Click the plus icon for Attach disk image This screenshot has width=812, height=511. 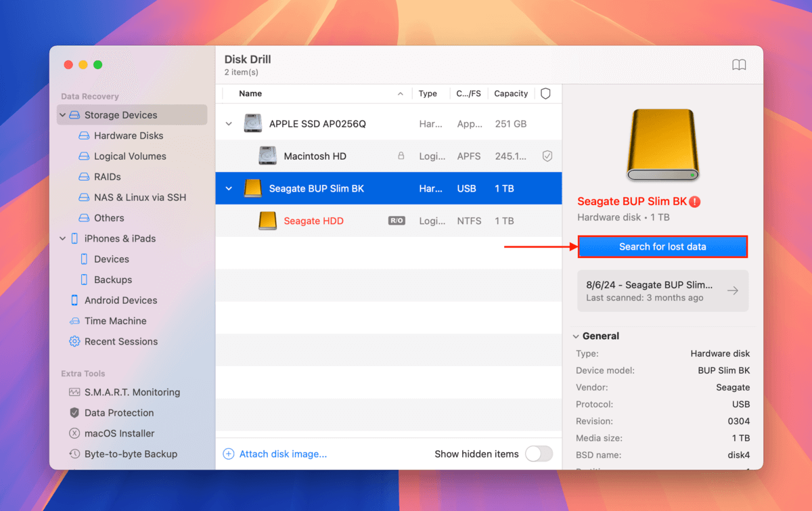click(x=229, y=454)
